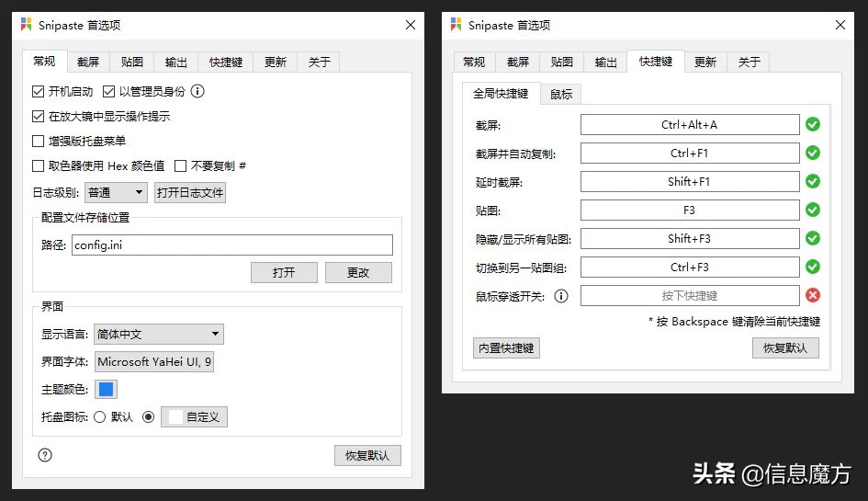This screenshot has height=501, width=868.
Task: Switch to 截屏 tab in left window
Action: tap(88, 63)
